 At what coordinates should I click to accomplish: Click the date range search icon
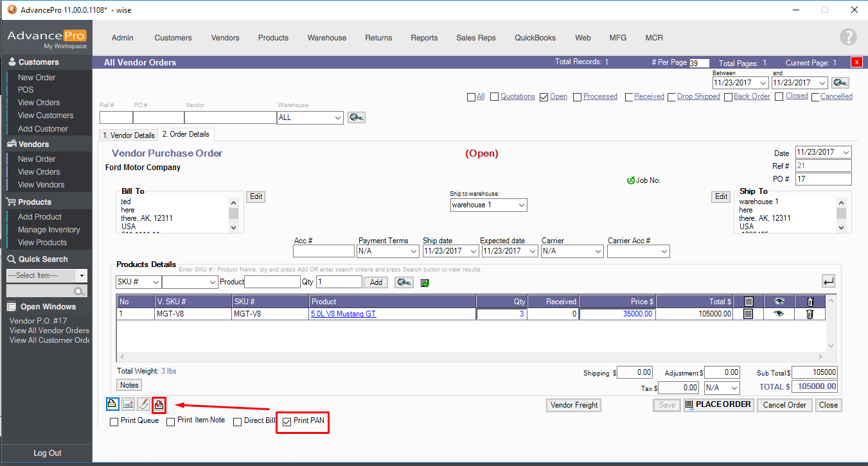[x=840, y=83]
